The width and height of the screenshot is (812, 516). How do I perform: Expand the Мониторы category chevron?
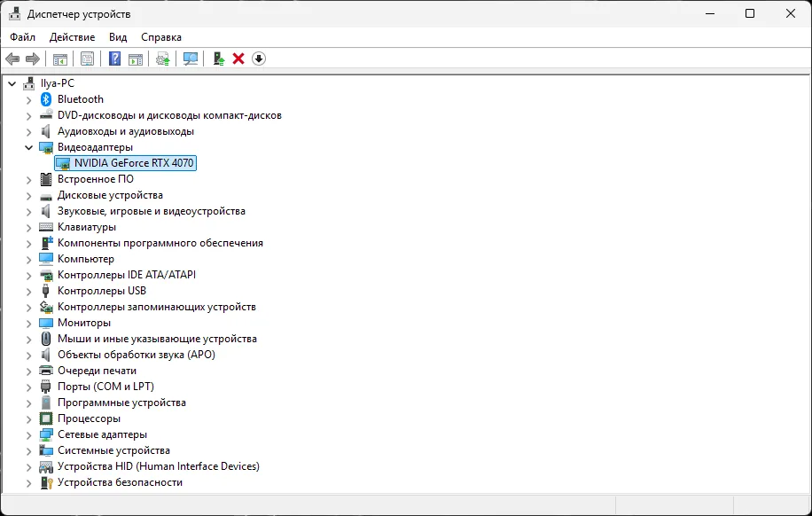(28, 324)
